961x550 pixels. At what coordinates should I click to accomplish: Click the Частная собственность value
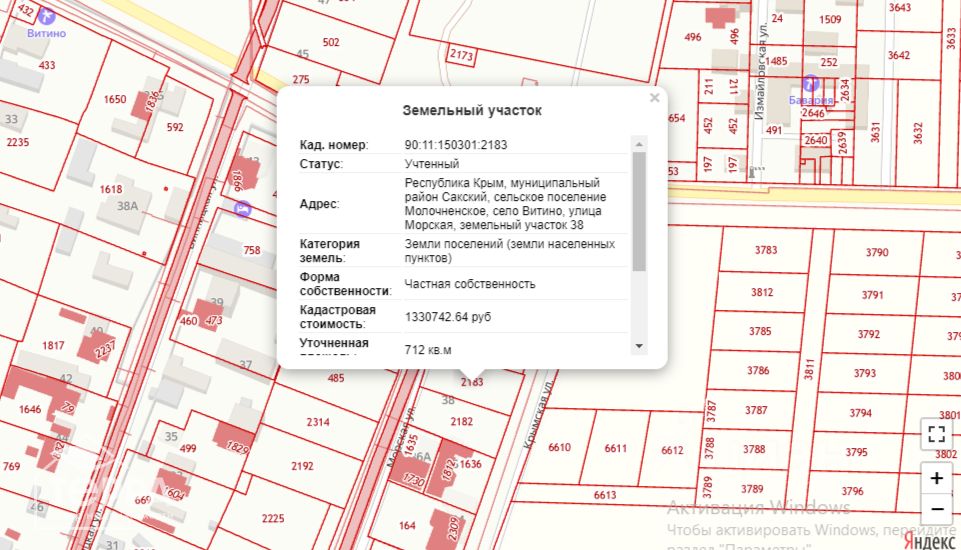point(470,284)
